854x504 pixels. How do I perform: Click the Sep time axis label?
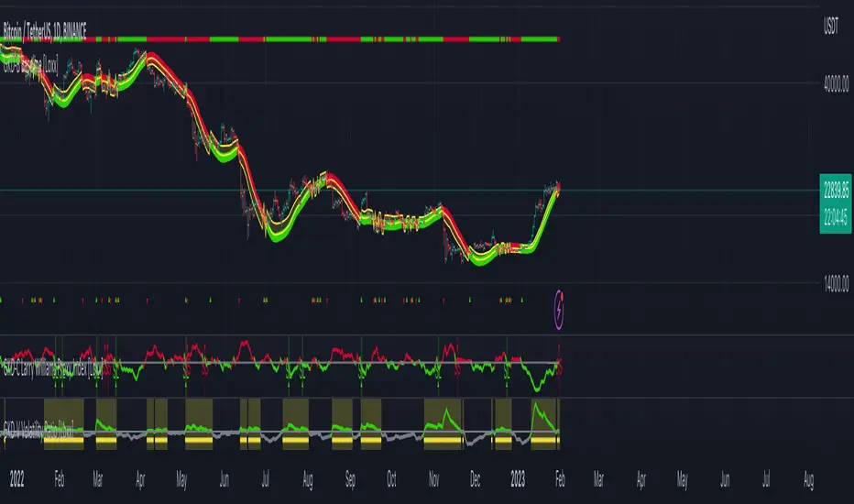(350, 479)
